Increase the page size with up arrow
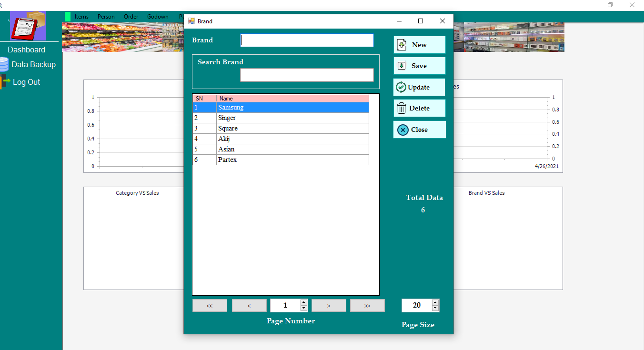This screenshot has width=644, height=350. coord(435,302)
